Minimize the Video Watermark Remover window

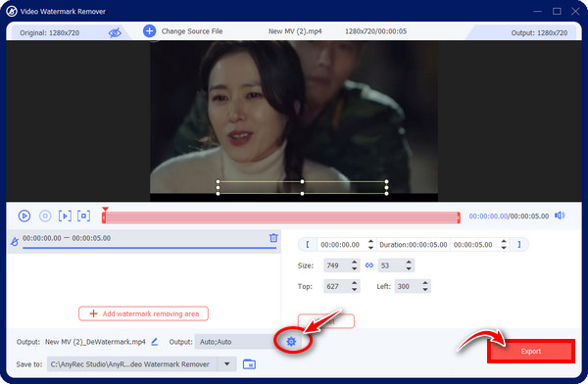(537, 11)
